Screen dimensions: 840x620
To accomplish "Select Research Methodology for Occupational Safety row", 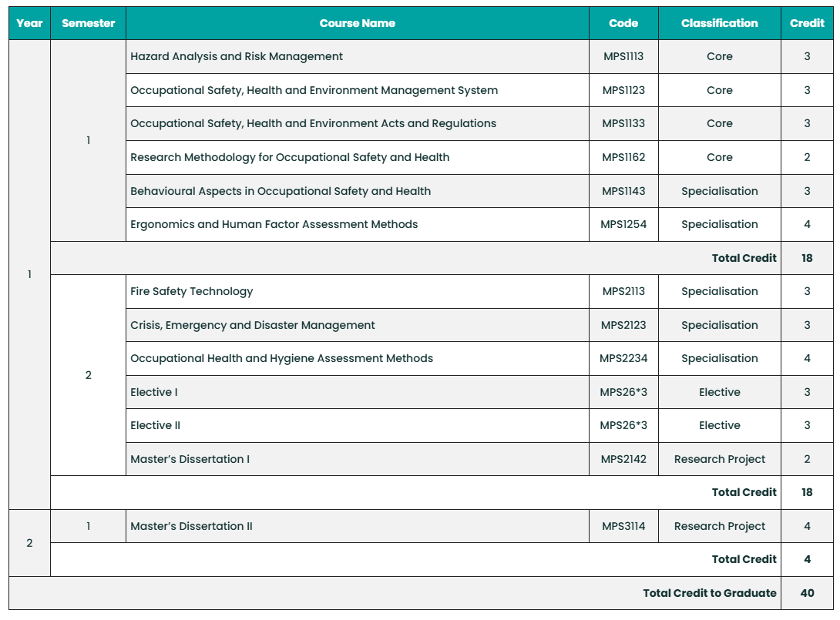I will coord(290,157).
